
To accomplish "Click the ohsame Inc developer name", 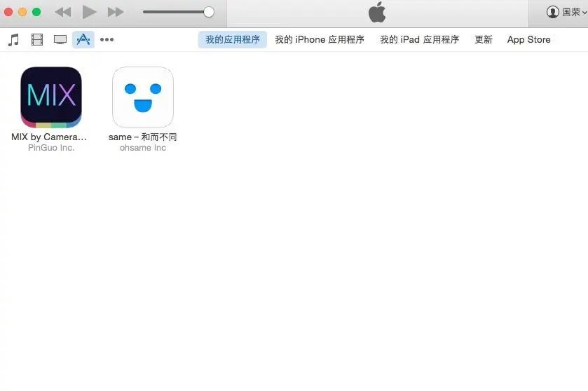I will 143,148.
